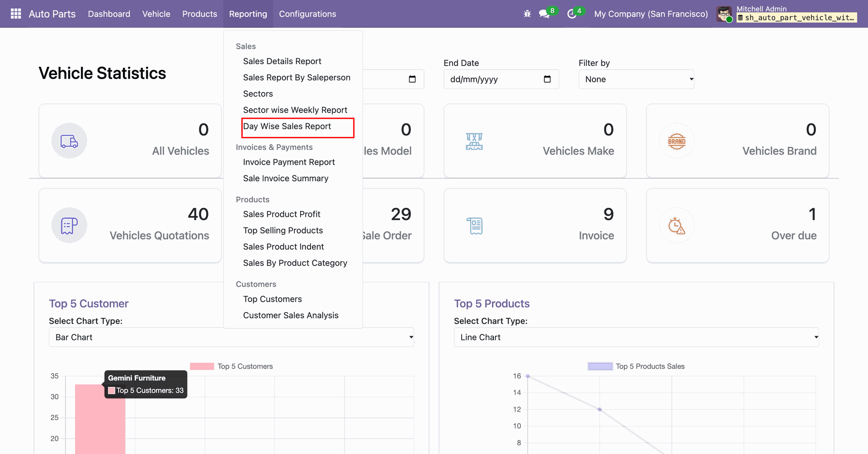Open the My Company switcher
The width and height of the screenshot is (868, 454).
(x=651, y=14)
